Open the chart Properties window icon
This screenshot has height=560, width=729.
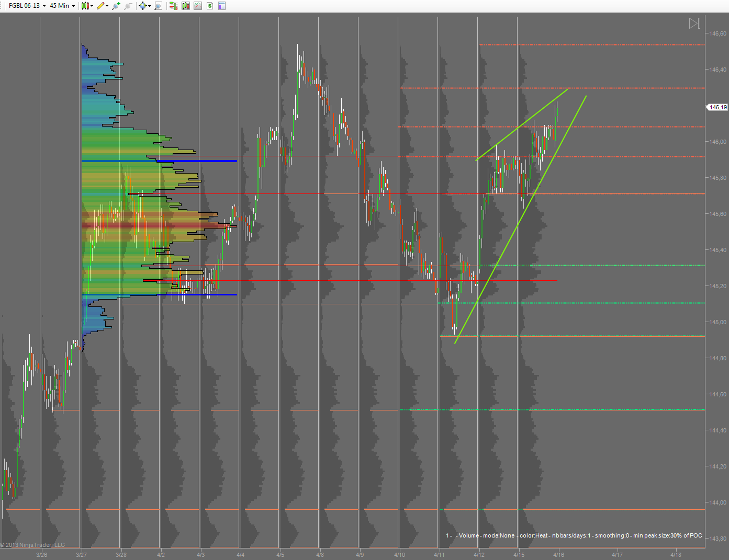pos(222,6)
